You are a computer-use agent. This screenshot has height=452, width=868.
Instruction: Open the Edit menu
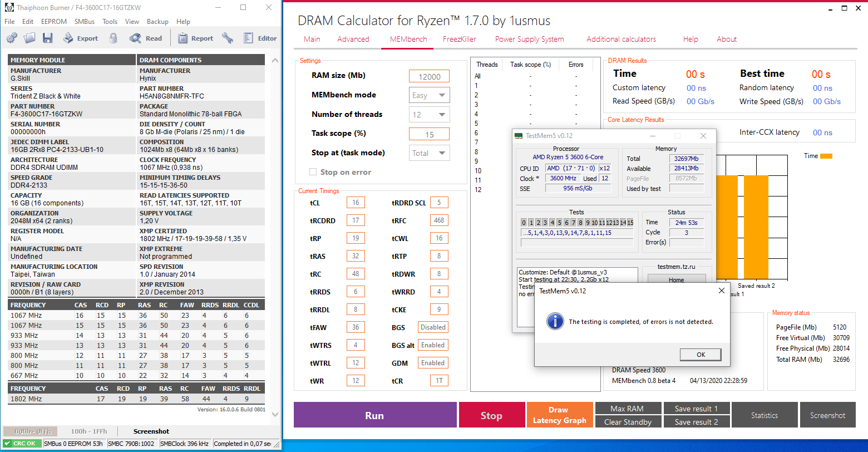pos(28,22)
